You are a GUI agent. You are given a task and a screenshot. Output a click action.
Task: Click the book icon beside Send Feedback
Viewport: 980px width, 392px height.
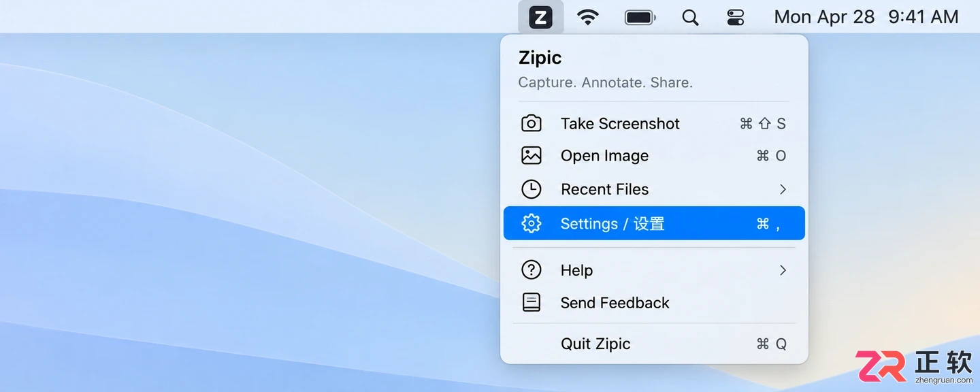coord(532,303)
